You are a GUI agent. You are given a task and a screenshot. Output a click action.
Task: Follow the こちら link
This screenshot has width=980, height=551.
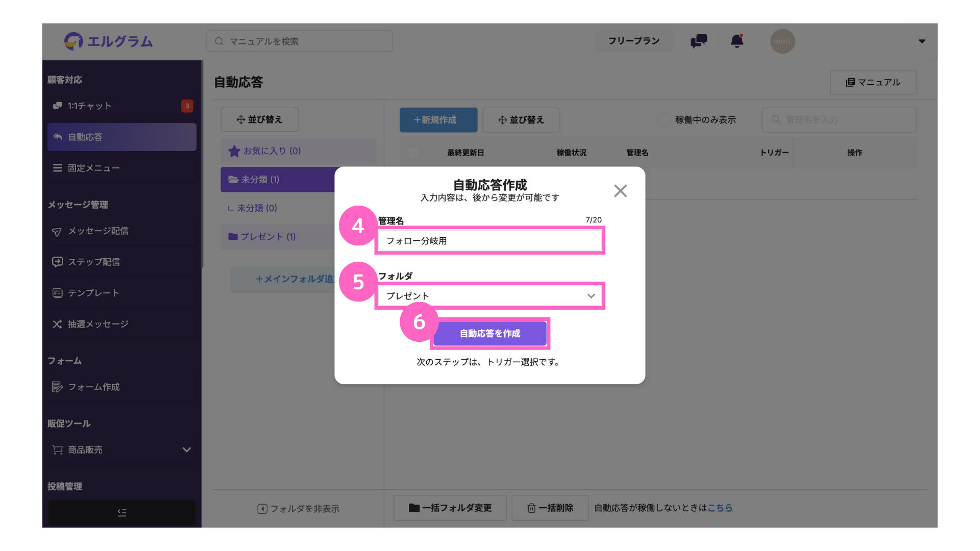(x=720, y=508)
